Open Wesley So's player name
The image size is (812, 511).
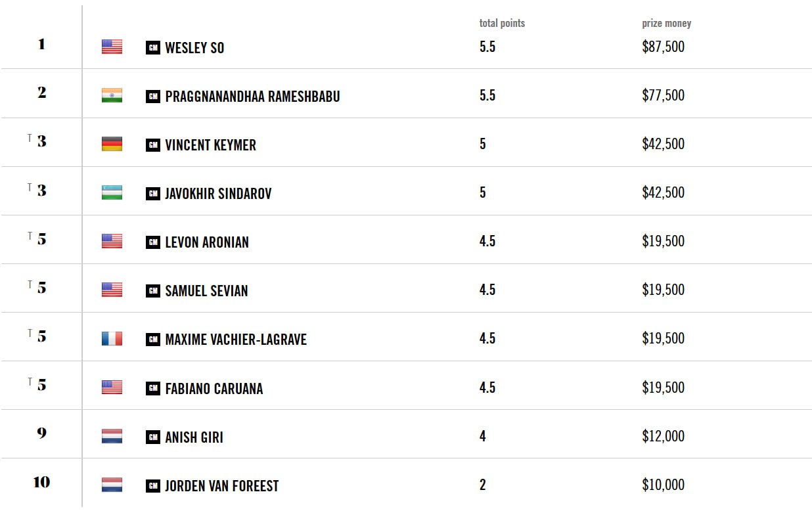click(194, 48)
